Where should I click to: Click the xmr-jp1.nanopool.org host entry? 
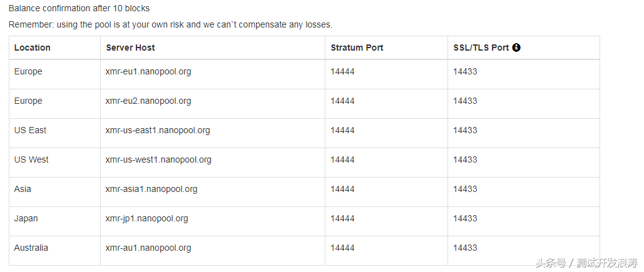tap(146, 219)
